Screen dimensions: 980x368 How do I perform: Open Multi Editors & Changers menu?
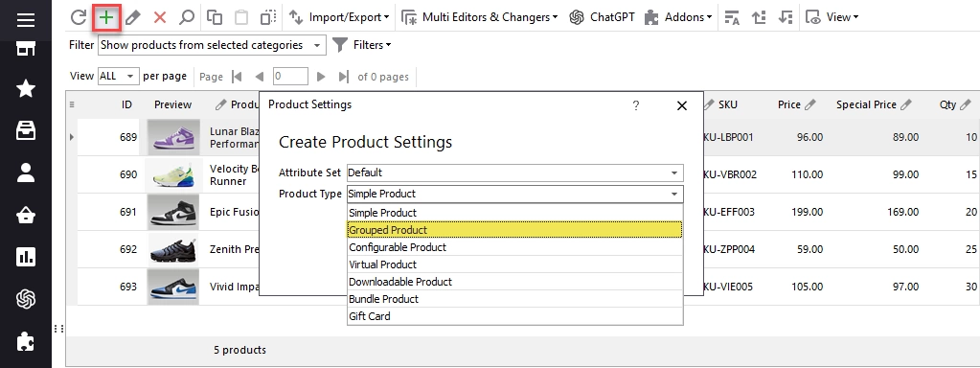[479, 17]
